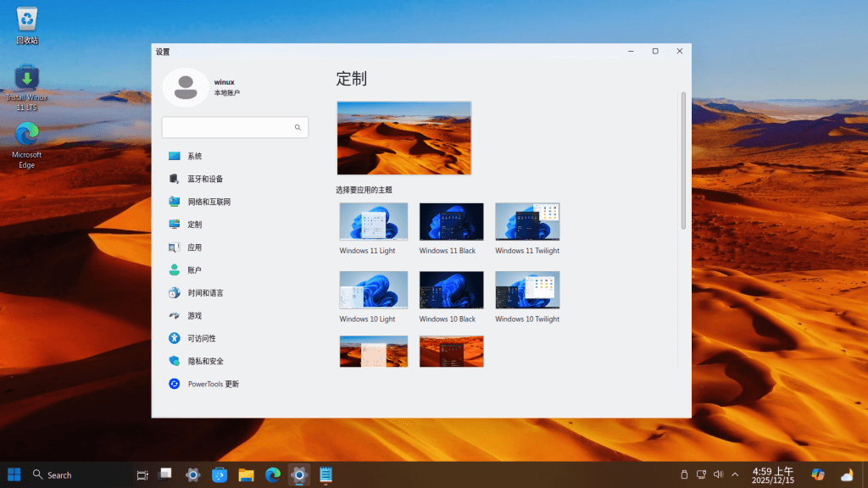Click the settings window vertical scrollbar
The image size is (868, 488).
pos(684,160)
